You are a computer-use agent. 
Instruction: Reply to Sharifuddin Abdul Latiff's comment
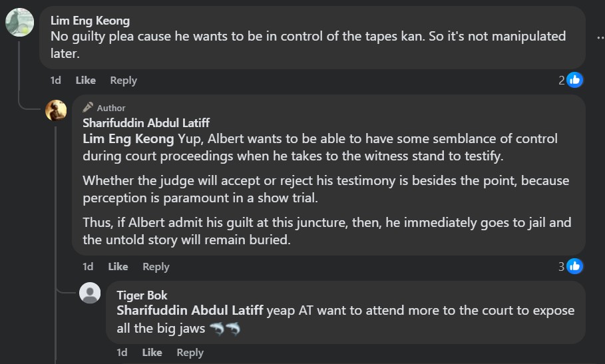(x=156, y=266)
